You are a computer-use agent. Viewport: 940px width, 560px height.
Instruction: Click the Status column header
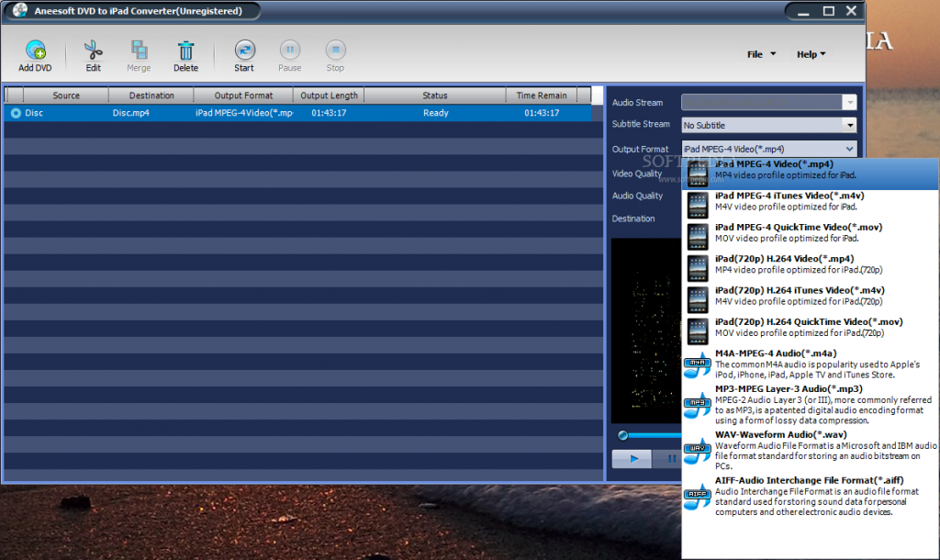coord(434,95)
